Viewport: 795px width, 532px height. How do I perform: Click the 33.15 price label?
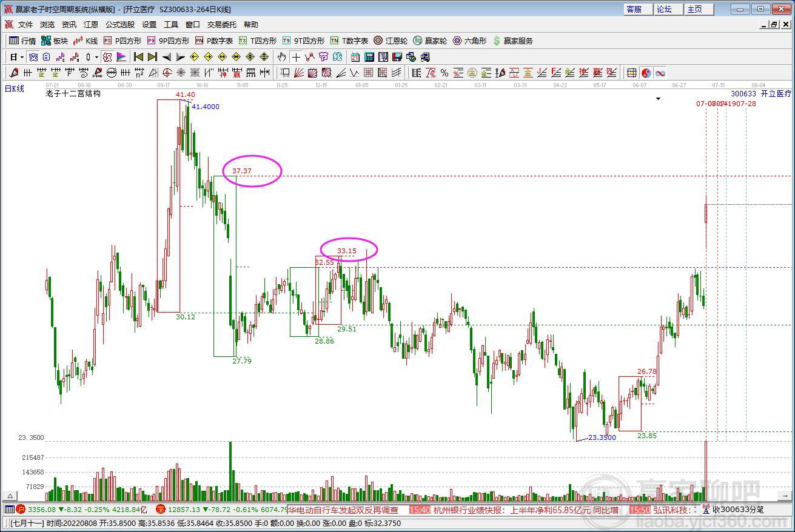347,250
